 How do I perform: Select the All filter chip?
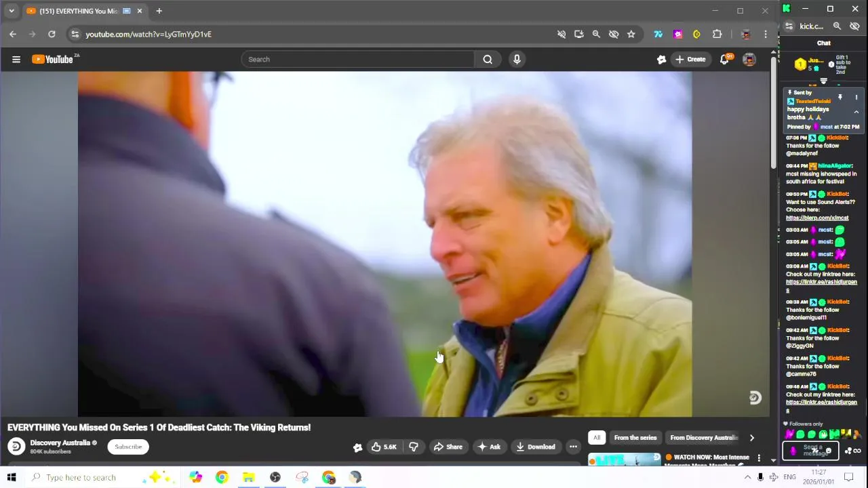pos(597,438)
